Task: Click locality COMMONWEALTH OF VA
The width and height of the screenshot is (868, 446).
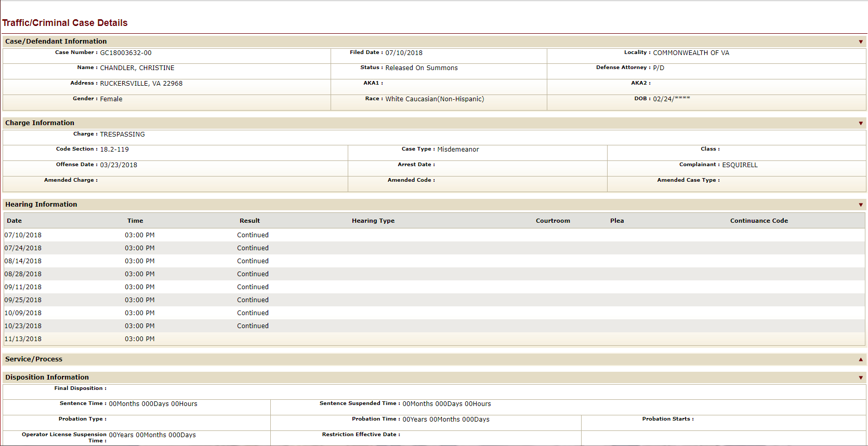Action: click(x=691, y=53)
